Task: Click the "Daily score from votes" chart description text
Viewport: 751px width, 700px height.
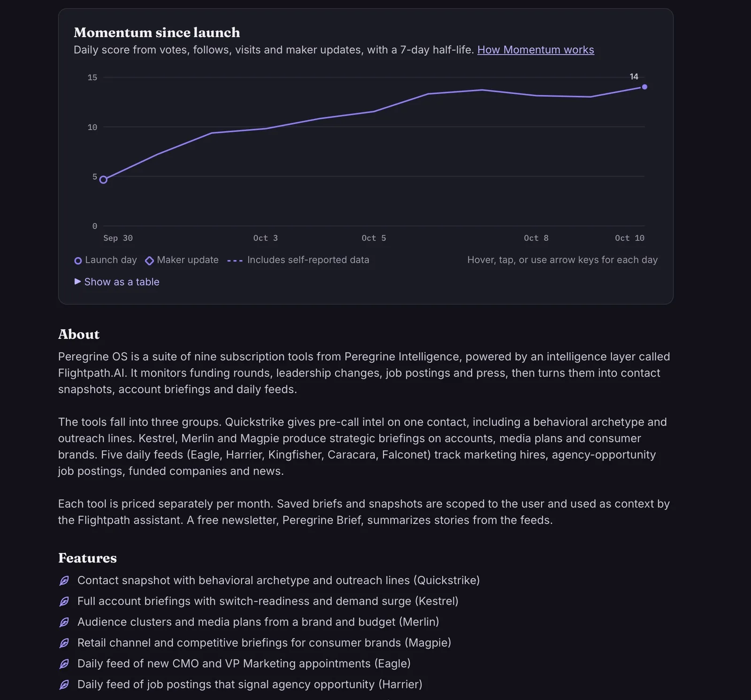Action: click(x=274, y=50)
